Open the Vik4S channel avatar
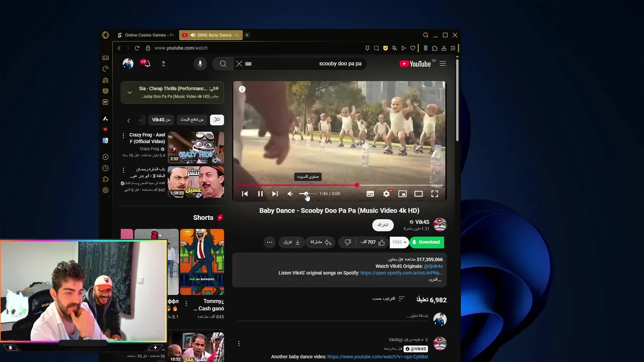Screen dimensions: 644x362 click(440, 224)
